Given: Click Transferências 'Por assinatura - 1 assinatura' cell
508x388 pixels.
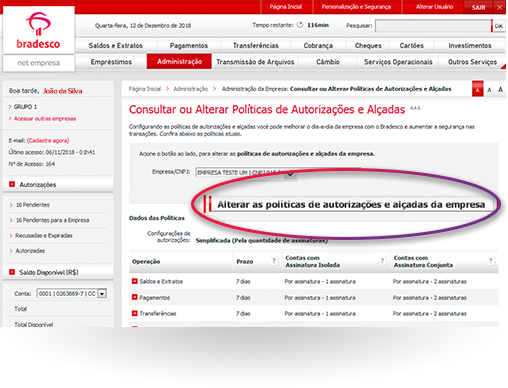Looking at the screenshot, I should [320, 314].
